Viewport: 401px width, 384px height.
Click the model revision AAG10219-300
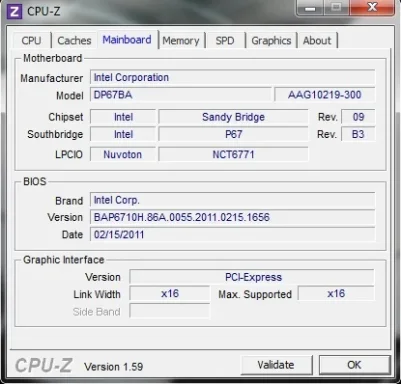point(325,95)
